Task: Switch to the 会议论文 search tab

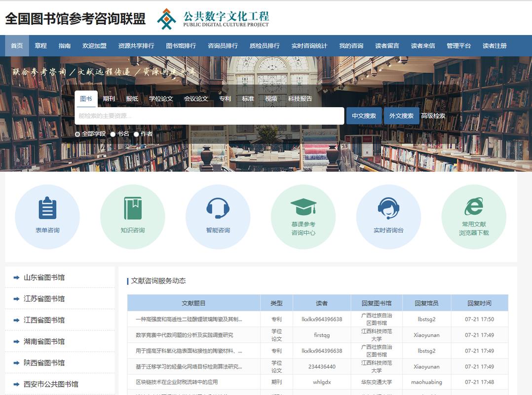Action: (196, 99)
